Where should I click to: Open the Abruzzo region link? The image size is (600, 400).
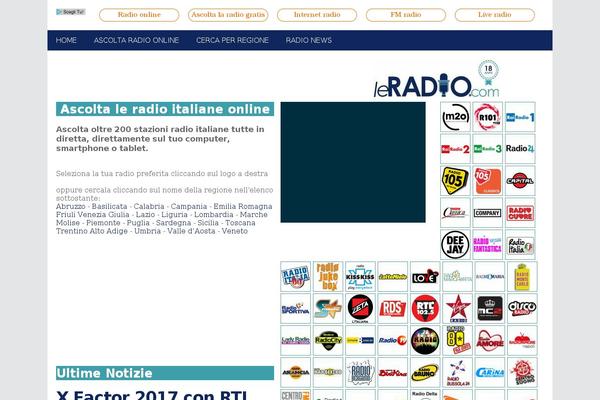point(70,206)
